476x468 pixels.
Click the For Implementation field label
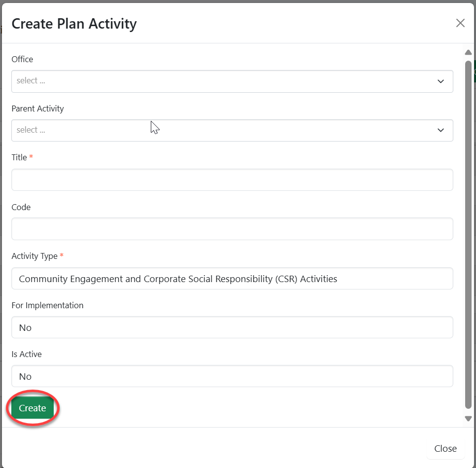point(47,305)
